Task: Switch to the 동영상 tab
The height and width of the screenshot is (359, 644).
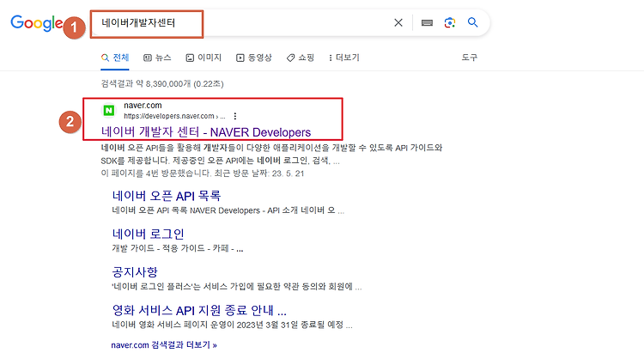Action: point(254,58)
